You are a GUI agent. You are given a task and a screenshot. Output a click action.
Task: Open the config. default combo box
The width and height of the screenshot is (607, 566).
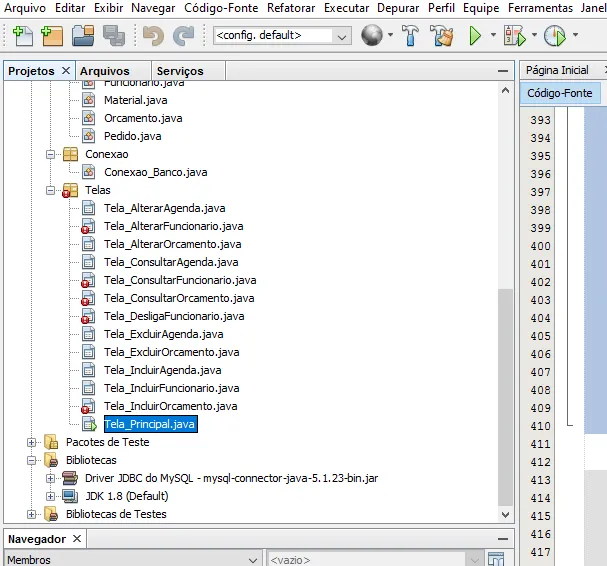[282, 36]
